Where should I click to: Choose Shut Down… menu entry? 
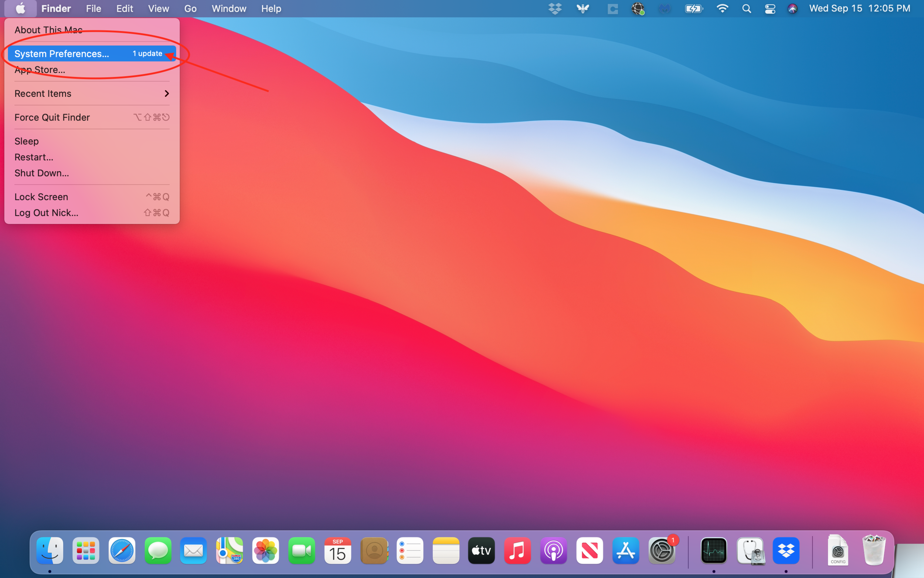click(x=92, y=173)
